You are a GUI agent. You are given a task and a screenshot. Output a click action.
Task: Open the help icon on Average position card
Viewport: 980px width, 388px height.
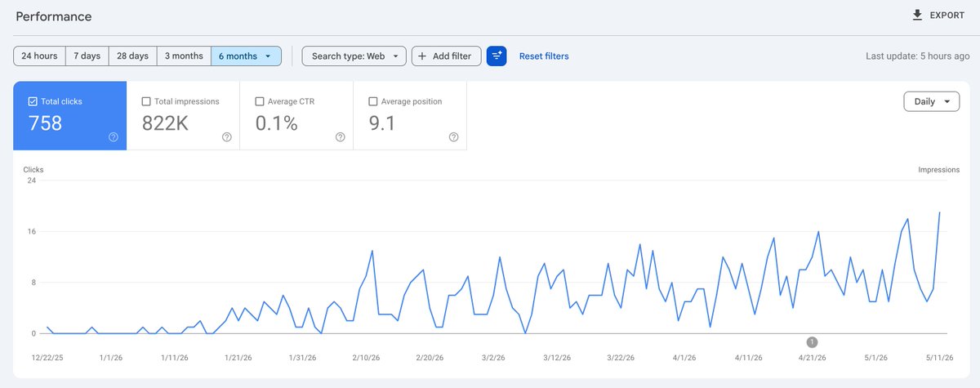coord(454,137)
